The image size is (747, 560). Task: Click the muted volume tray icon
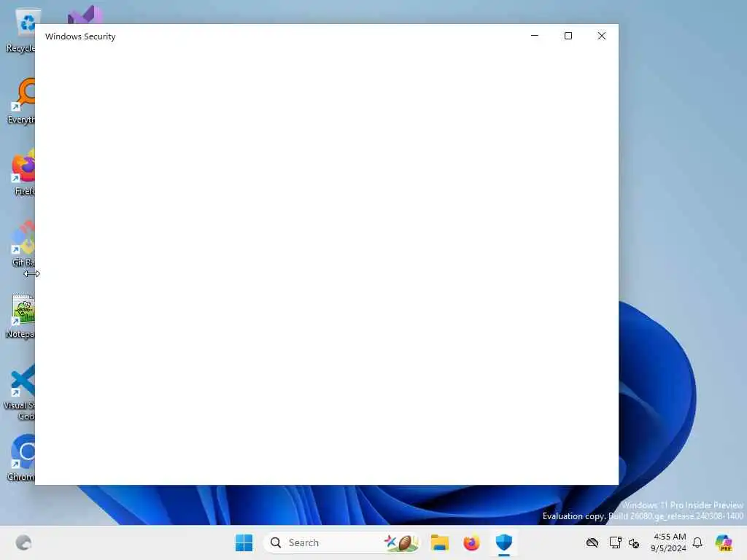(634, 542)
